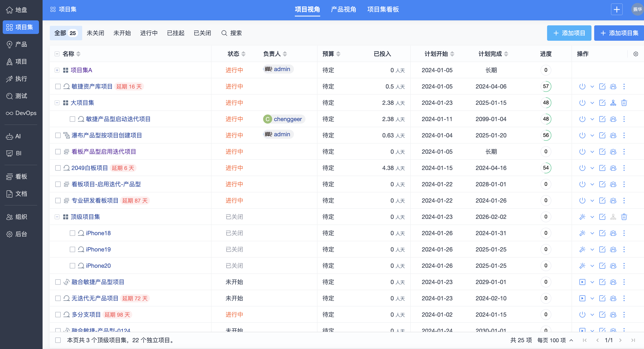644x349 pixels.
Task: Collapse the 顶级项目集 group
Action: tap(57, 217)
